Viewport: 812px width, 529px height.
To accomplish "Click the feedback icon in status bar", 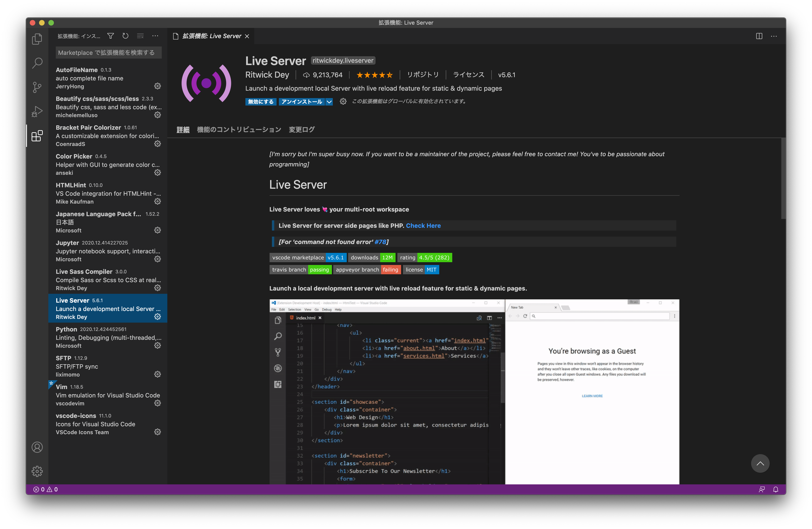I will coord(762,489).
